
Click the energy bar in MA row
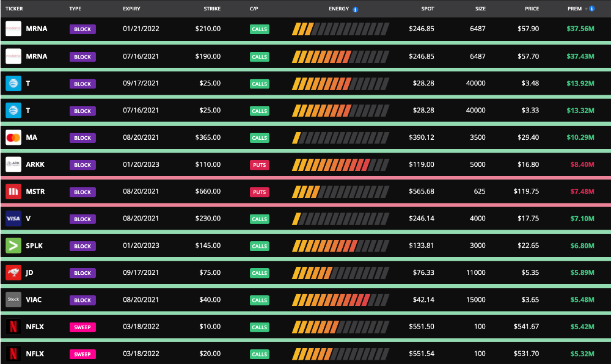[340, 137]
